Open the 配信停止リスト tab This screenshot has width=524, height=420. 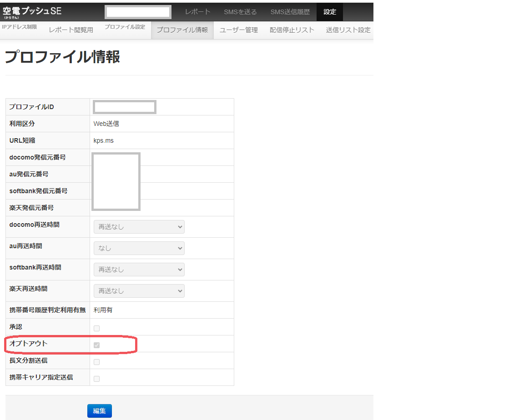coord(292,30)
